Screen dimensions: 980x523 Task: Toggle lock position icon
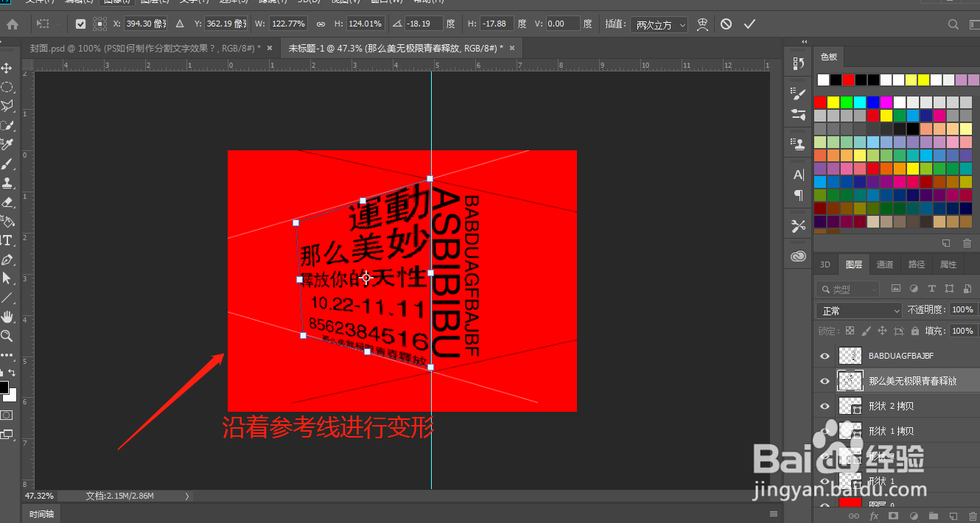882,331
